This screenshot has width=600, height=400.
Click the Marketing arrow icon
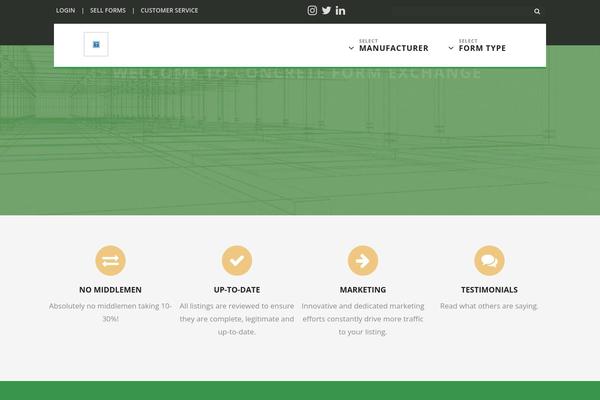pyautogui.click(x=363, y=261)
